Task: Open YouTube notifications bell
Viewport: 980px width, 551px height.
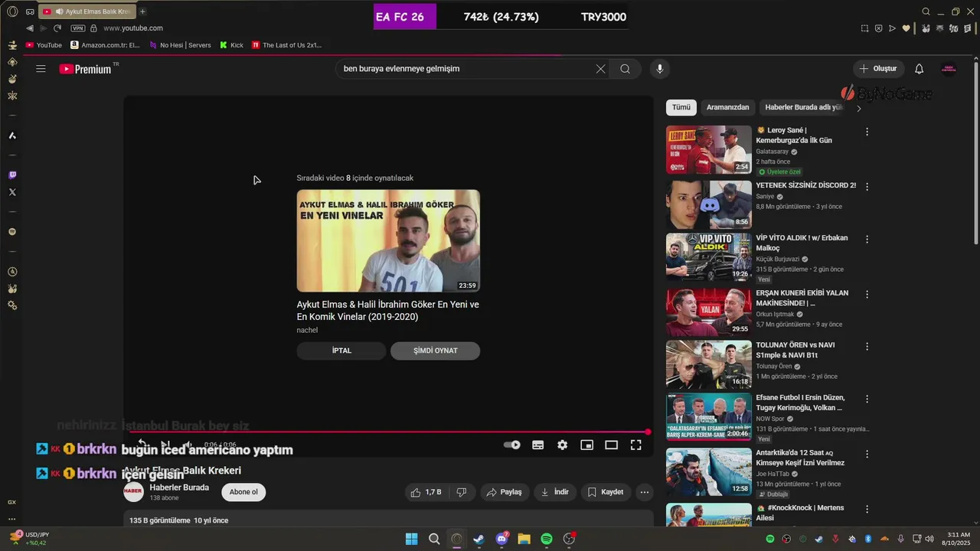Action: (920, 69)
